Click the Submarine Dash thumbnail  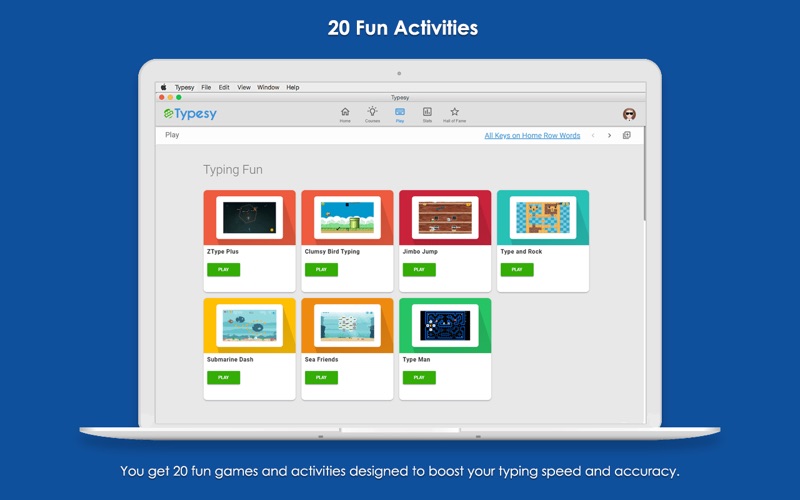(x=249, y=326)
